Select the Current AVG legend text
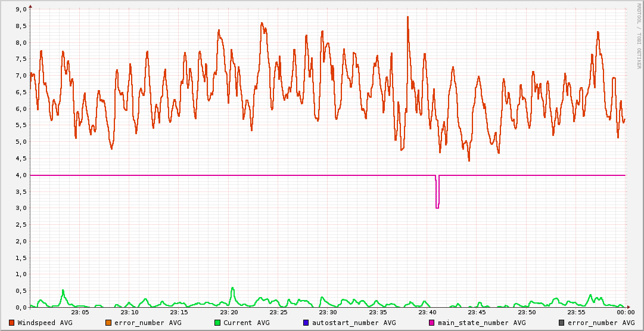The image size is (644, 331). pos(246,323)
